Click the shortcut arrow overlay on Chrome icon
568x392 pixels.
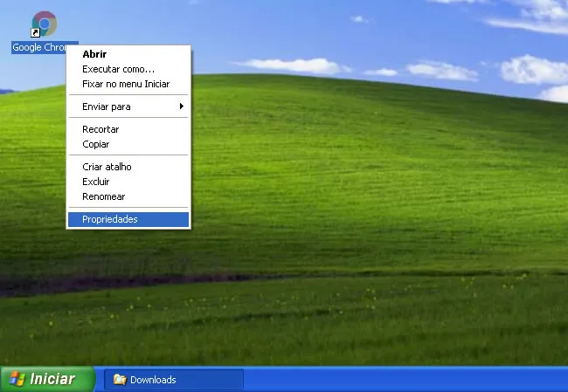point(36,33)
